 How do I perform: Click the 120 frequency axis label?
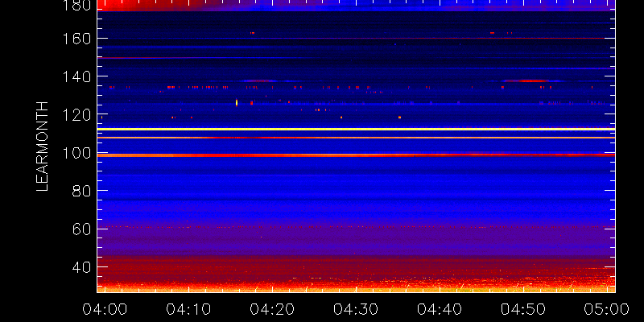pyautogui.click(x=78, y=114)
